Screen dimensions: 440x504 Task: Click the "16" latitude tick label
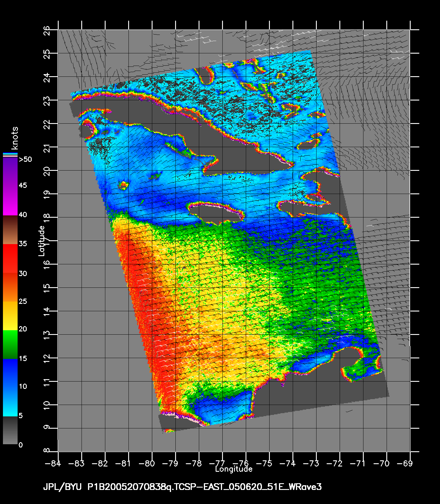[47, 265]
